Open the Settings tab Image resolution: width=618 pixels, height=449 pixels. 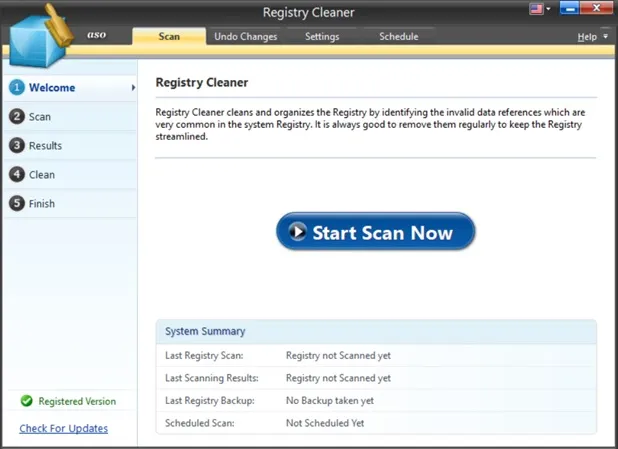pos(322,37)
